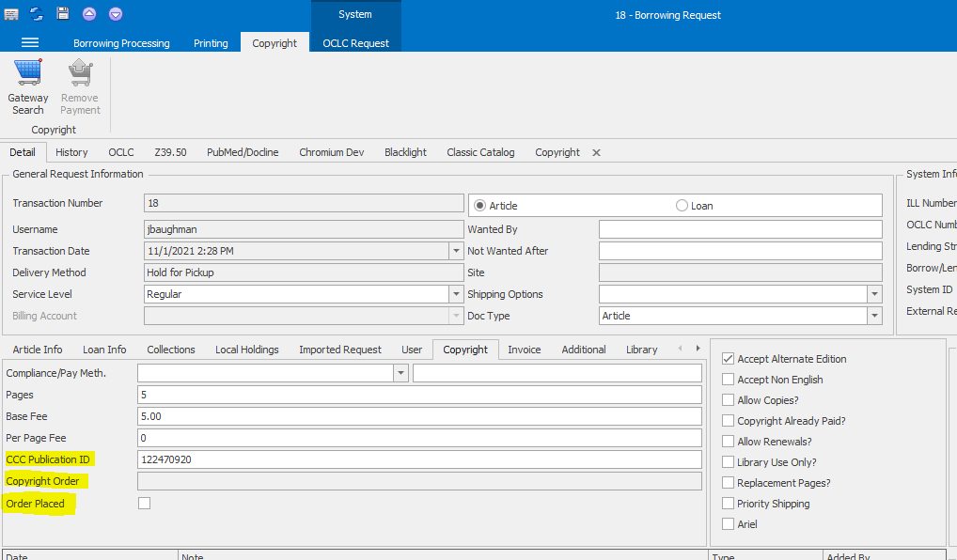Screen dimensions: 957x560
Task: Open the Transaction Date dropdown
Action: [456, 250]
